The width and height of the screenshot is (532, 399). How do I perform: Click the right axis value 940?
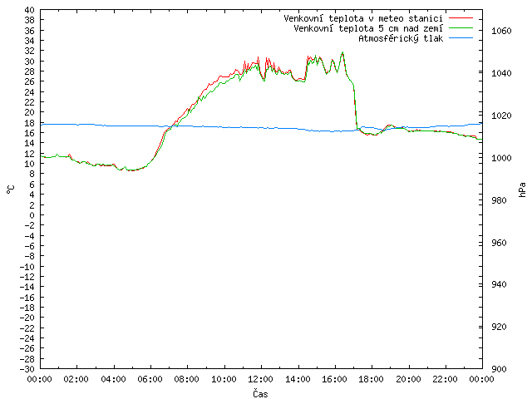tap(499, 284)
